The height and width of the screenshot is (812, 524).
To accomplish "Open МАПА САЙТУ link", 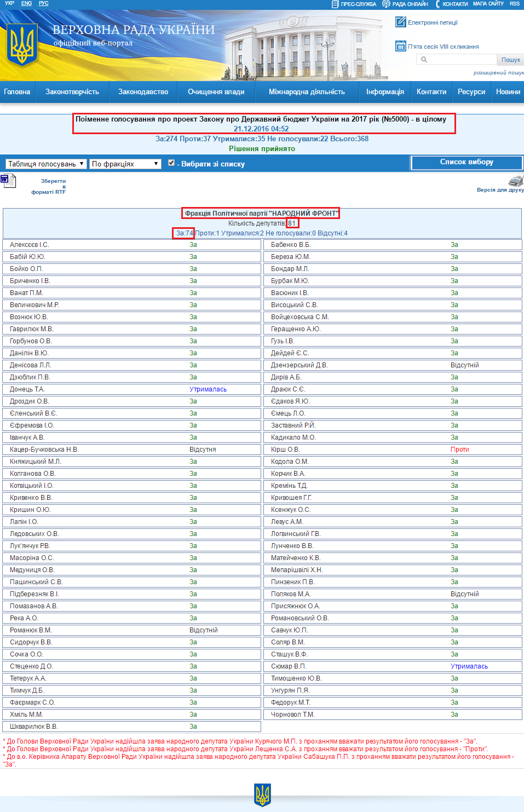I will point(488,4).
